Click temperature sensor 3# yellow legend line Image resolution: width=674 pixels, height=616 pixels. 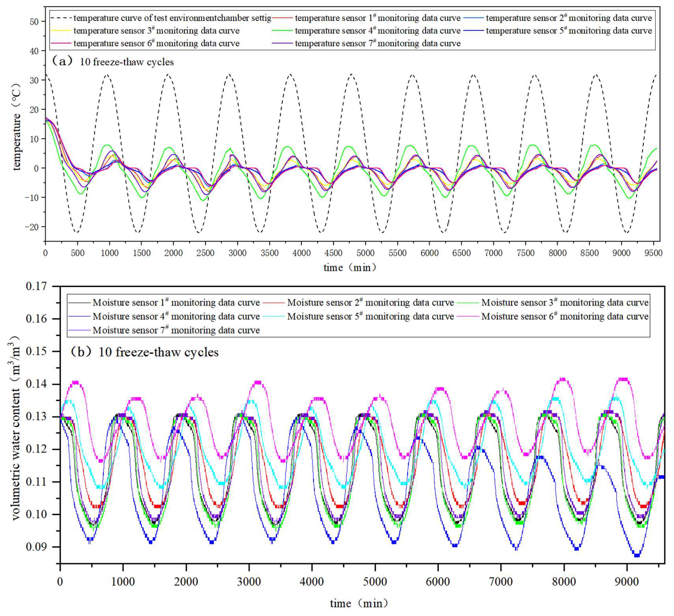pyautogui.click(x=61, y=31)
